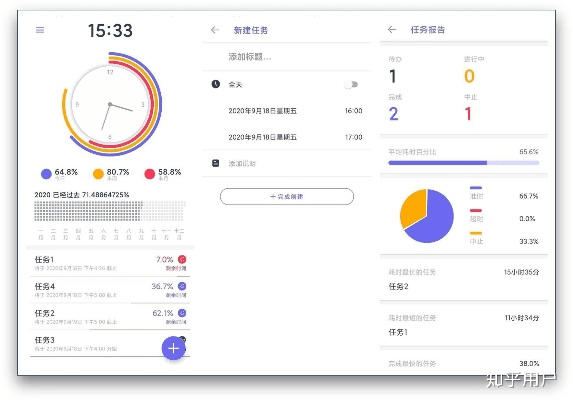Screen dimensions: 573x400
Task: Click the 中止 legend marker in chart
Action: point(476,233)
